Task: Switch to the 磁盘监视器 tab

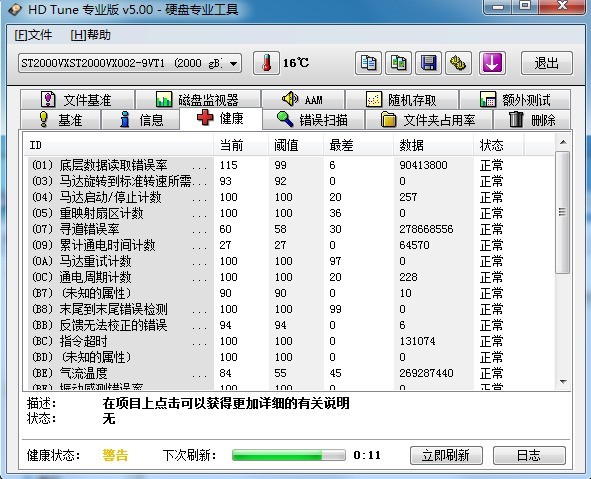Action: coord(198,100)
